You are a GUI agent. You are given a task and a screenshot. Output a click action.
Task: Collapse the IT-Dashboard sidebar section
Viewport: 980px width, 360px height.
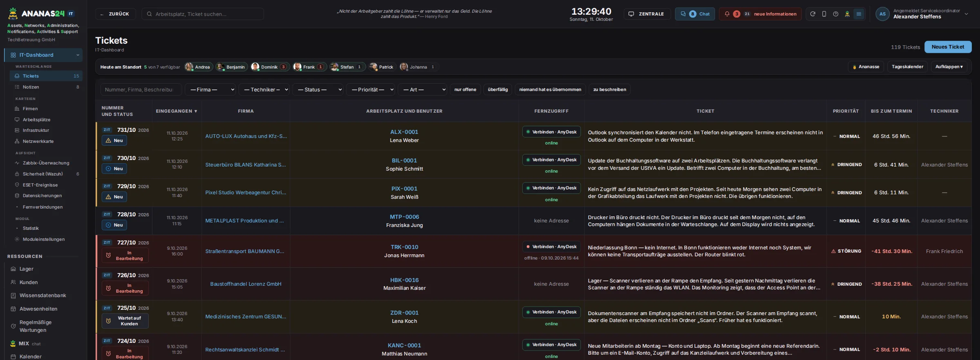click(78, 55)
